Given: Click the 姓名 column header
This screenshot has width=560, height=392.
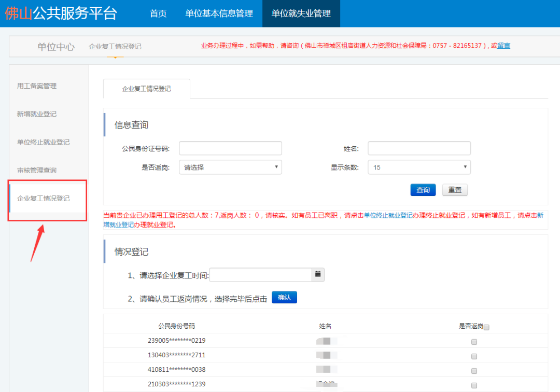Looking at the screenshot, I should [325, 326].
